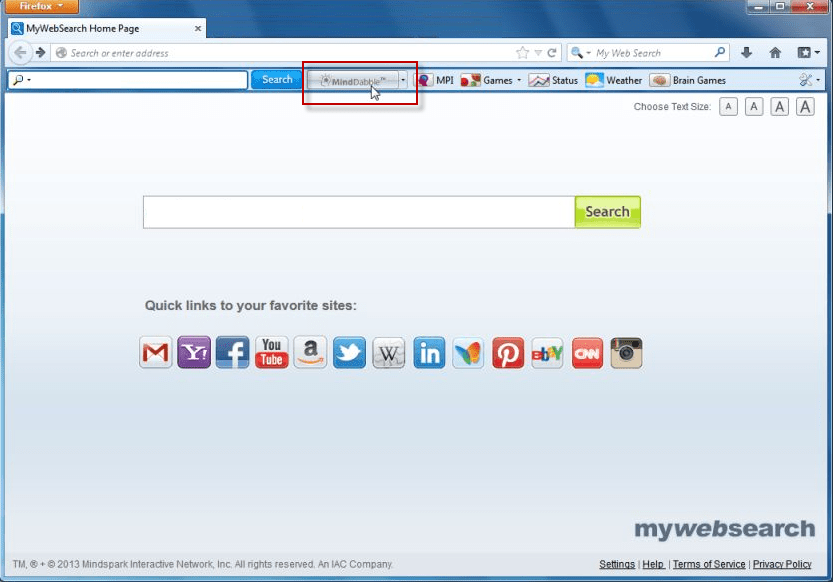Image resolution: width=833 pixels, height=582 pixels.
Task: Click the Firefox home icon
Action: [775, 53]
